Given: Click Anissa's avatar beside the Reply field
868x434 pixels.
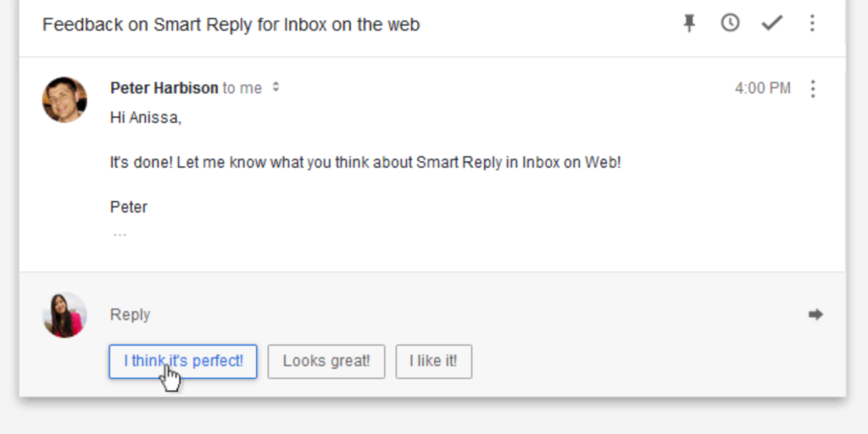Looking at the screenshot, I should coord(64,315).
